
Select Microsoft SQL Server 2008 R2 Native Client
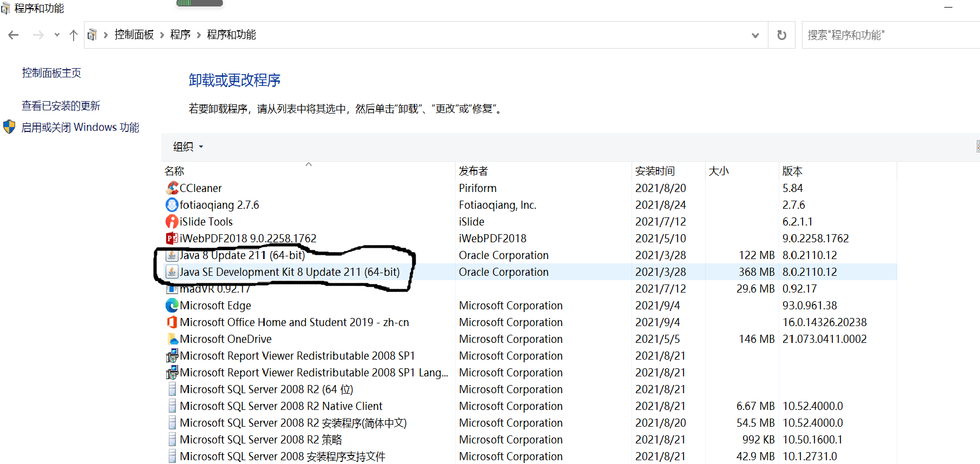[x=281, y=406]
